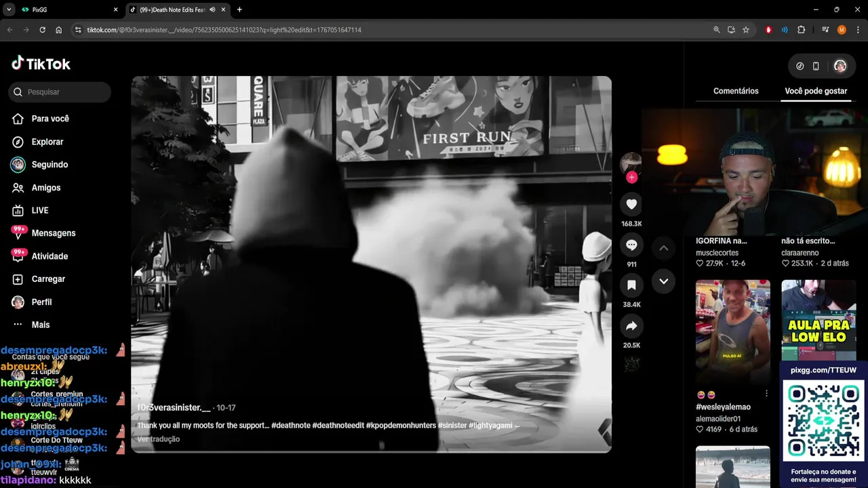Switch to the PixGG browser tab
The image size is (868, 488).
(x=71, y=9)
